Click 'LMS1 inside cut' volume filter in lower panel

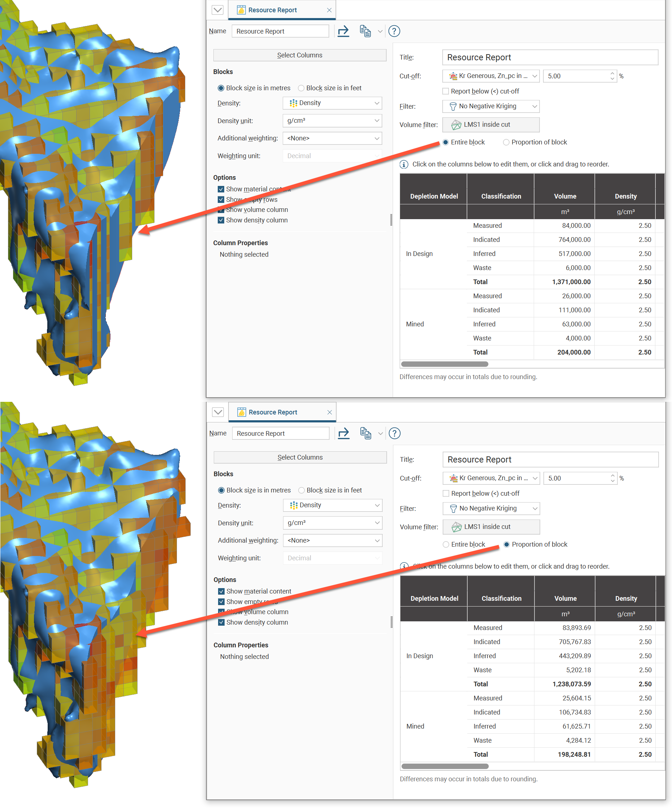pyautogui.click(x=491, y=527)
